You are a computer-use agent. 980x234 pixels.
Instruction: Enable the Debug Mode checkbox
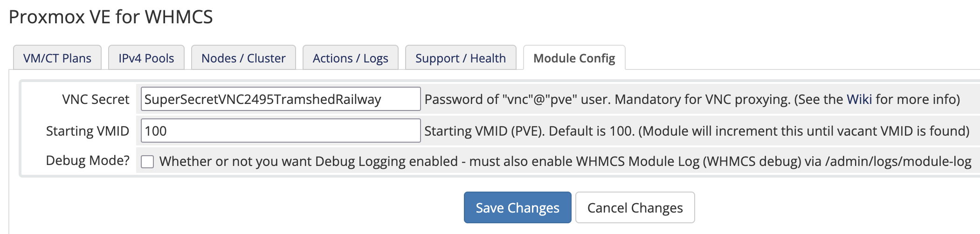(x=147, y=162)
